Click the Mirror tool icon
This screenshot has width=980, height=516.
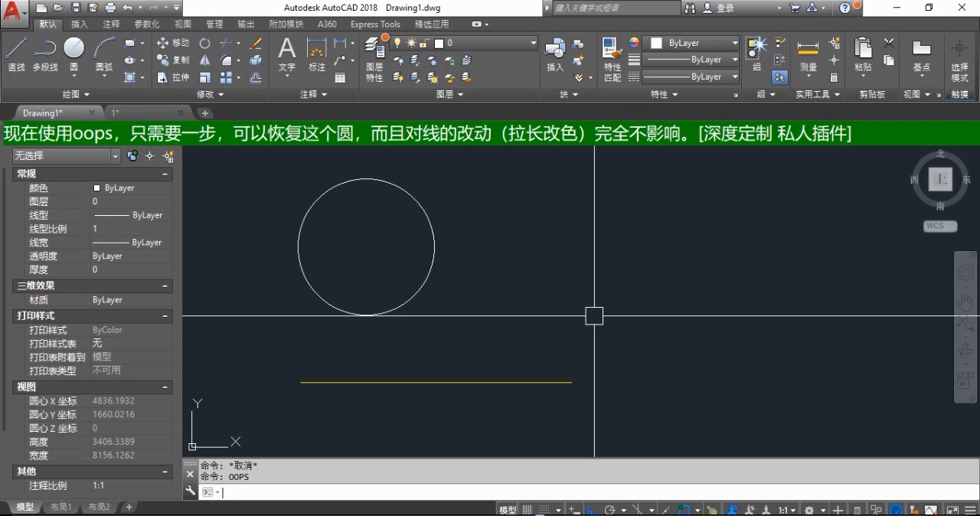pyautogui.click(x=205, y=60)
